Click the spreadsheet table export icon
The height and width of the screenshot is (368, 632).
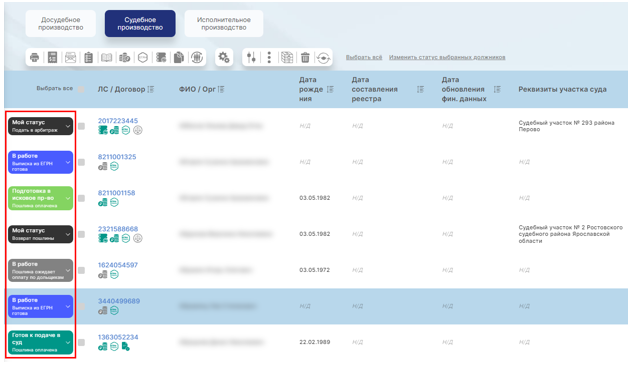(287, 58)
